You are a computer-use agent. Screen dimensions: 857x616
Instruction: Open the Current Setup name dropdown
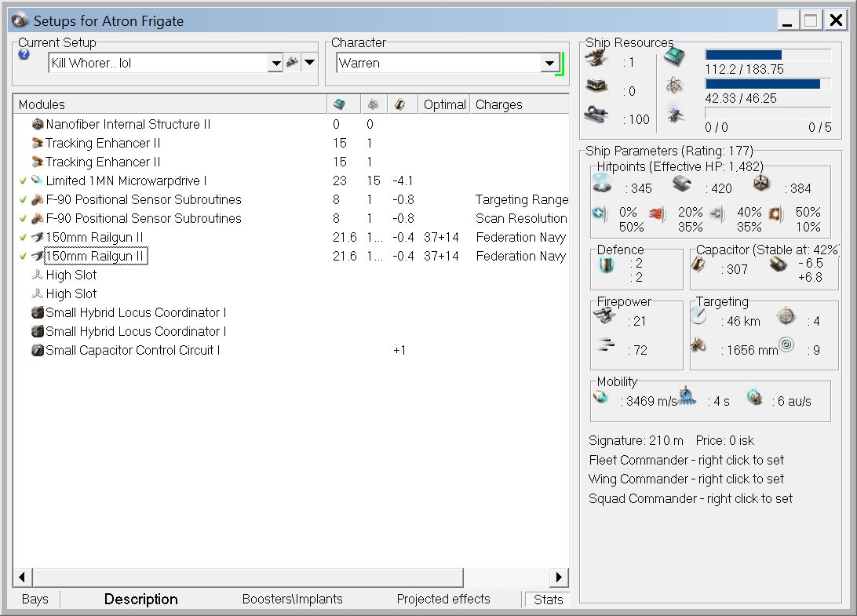pyautogui.click(x=275, y=64)
